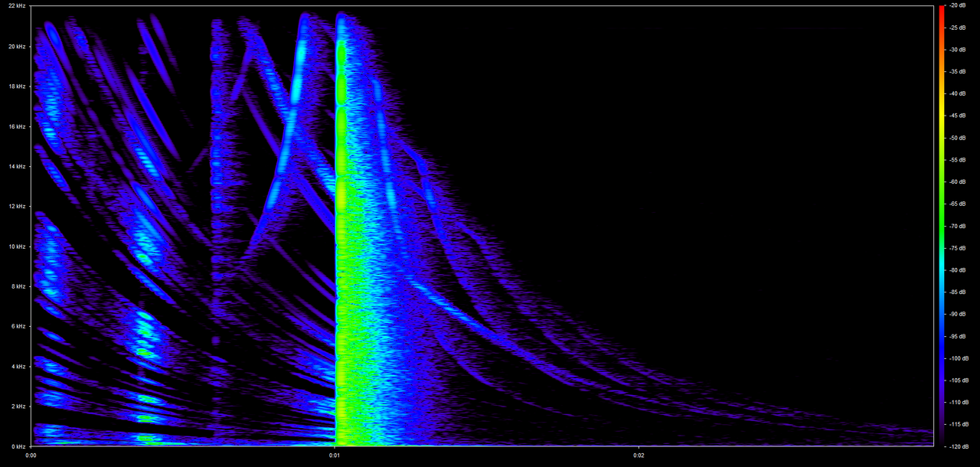Click the -50 dB scale label
The image size is (980, 467).
957,138
